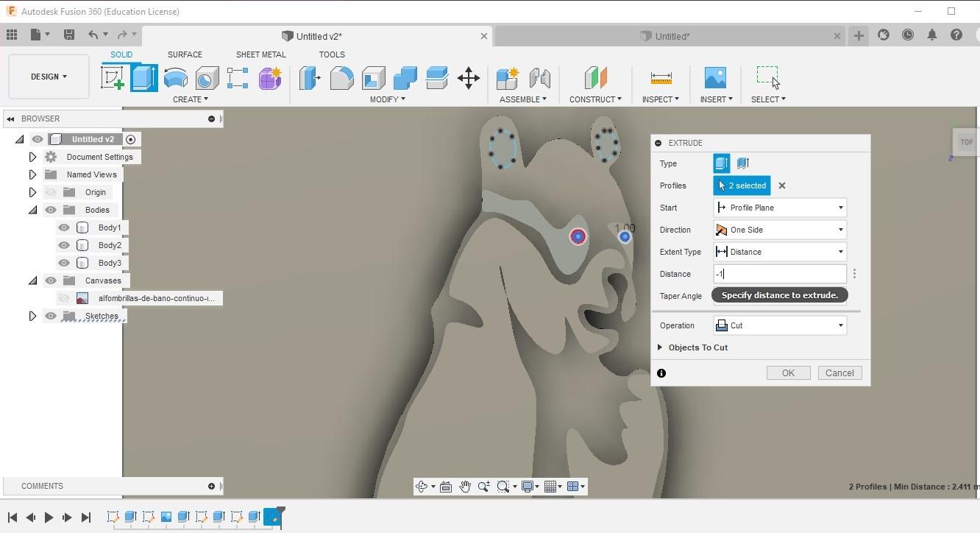Open the CONSTRUCT menu

[x=595, y=99]
